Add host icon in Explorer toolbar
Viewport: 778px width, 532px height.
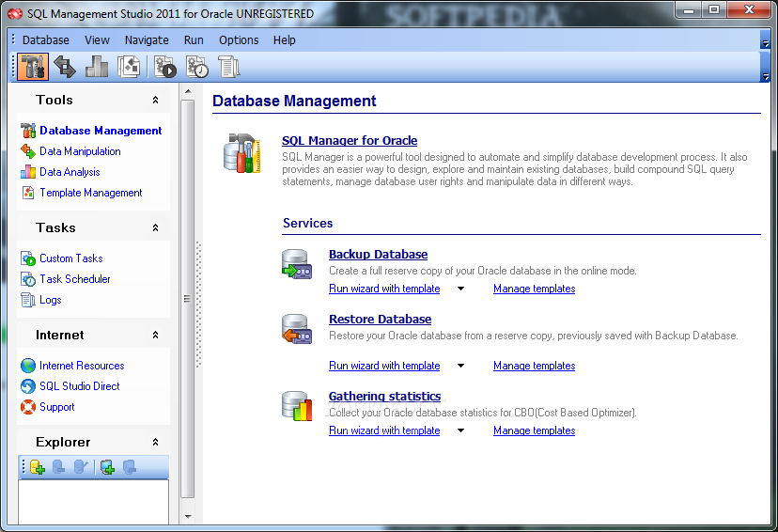click(107, 467)
